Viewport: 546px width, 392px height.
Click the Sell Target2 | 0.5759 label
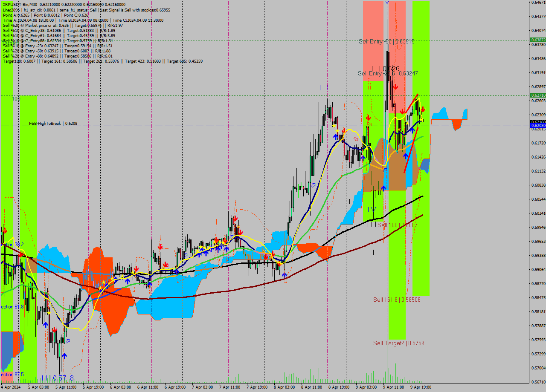click(x=398, y=343)
